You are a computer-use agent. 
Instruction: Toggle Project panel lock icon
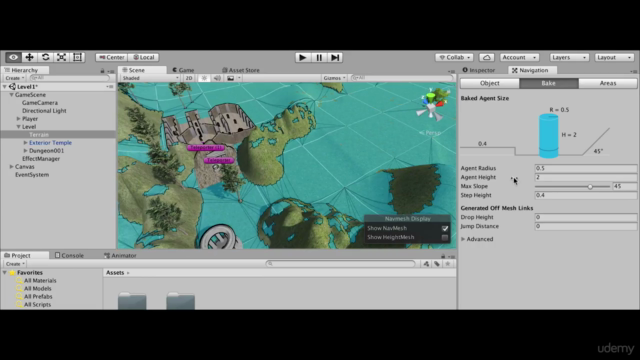[443, 256]
